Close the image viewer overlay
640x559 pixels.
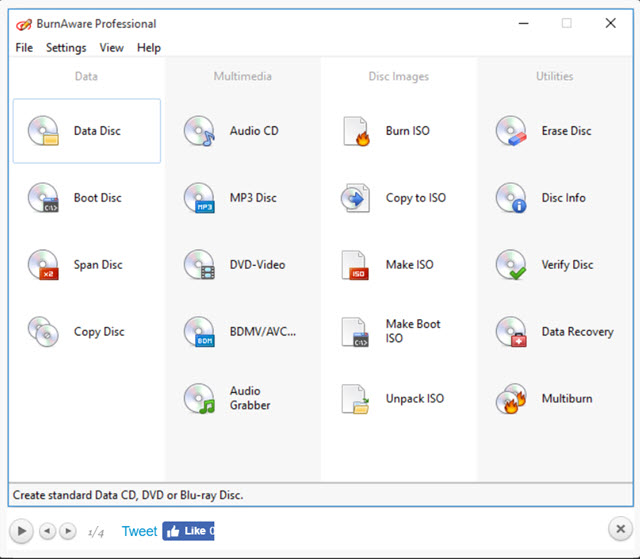(620, 529)
